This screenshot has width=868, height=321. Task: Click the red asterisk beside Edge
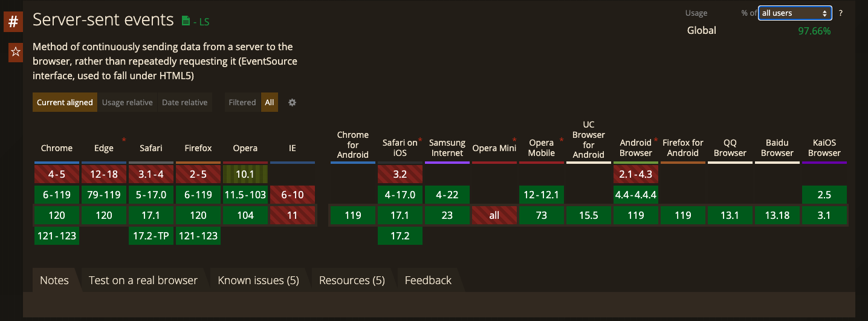click(x=124, y=140)
